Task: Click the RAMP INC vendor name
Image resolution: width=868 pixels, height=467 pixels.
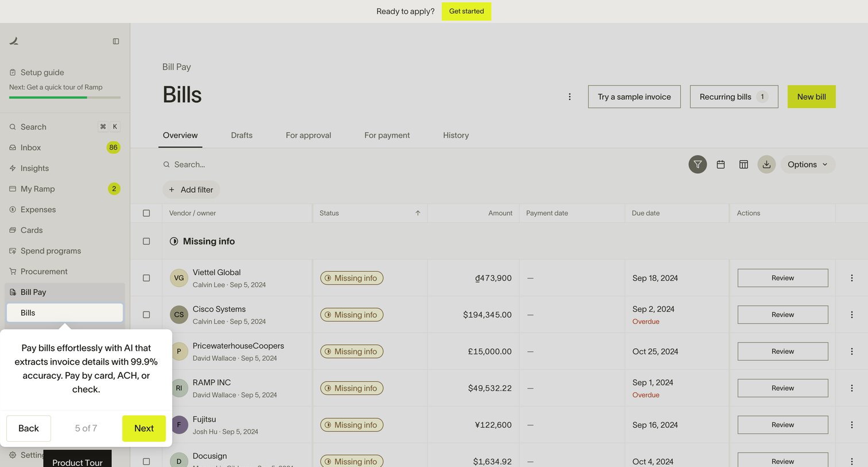Action: [212, 383]
